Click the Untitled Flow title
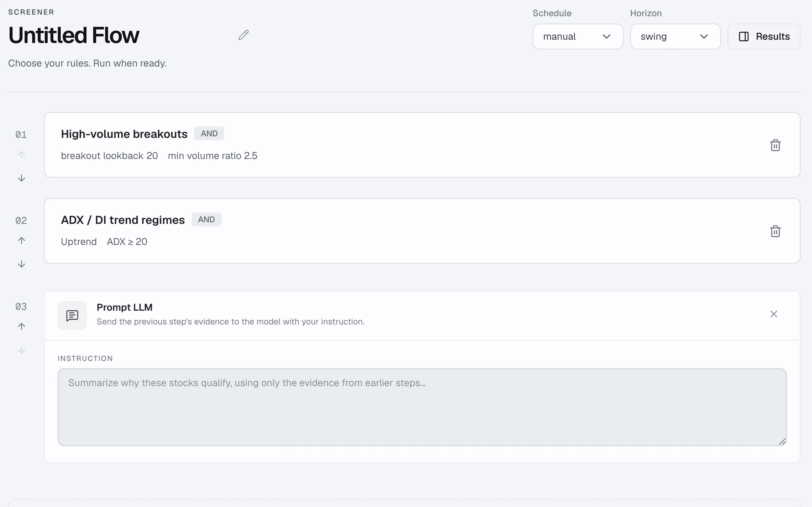 click(x=74, y=35)
